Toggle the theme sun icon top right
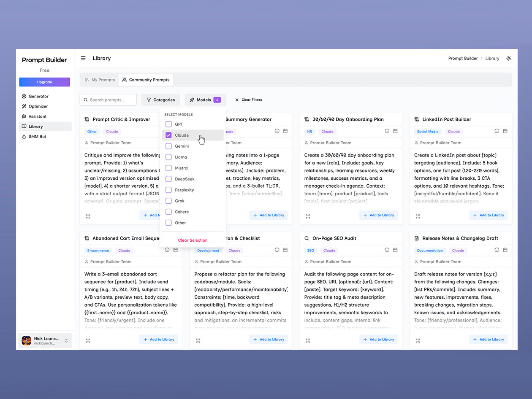 tap(509, 58)
